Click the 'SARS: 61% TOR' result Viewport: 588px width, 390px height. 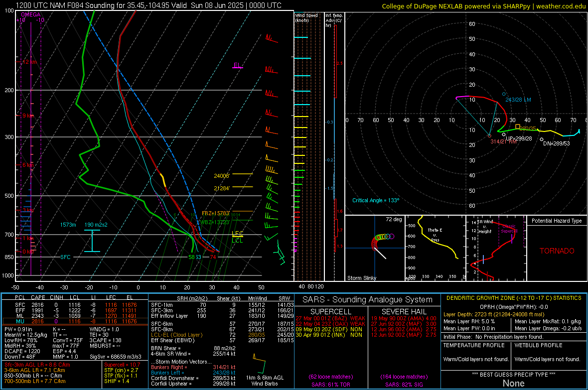point(330,385)
